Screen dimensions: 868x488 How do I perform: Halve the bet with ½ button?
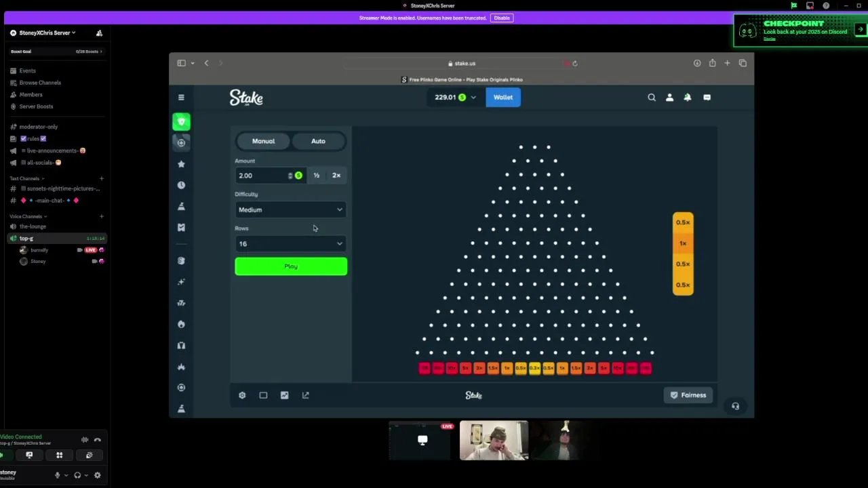coord(316,176)
